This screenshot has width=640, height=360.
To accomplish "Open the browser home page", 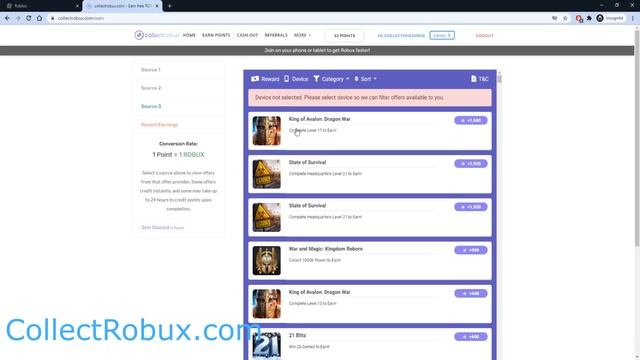I will 39,18.
